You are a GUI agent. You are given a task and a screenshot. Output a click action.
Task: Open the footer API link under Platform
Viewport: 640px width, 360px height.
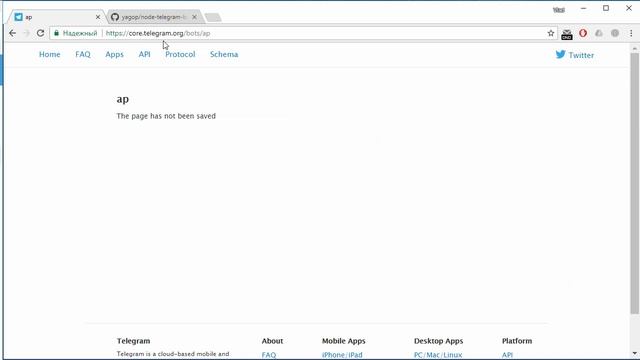click(x=507, y=355)
